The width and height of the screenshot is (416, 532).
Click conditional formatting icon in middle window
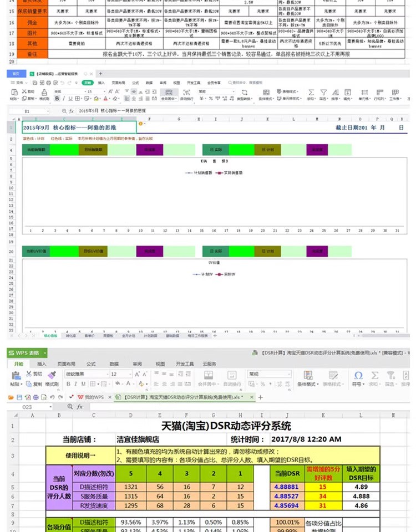click(266, 93)
